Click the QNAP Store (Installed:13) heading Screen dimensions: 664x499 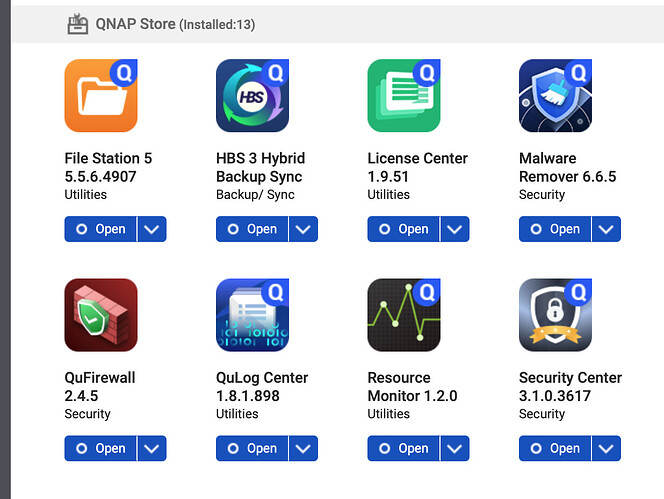175,24
